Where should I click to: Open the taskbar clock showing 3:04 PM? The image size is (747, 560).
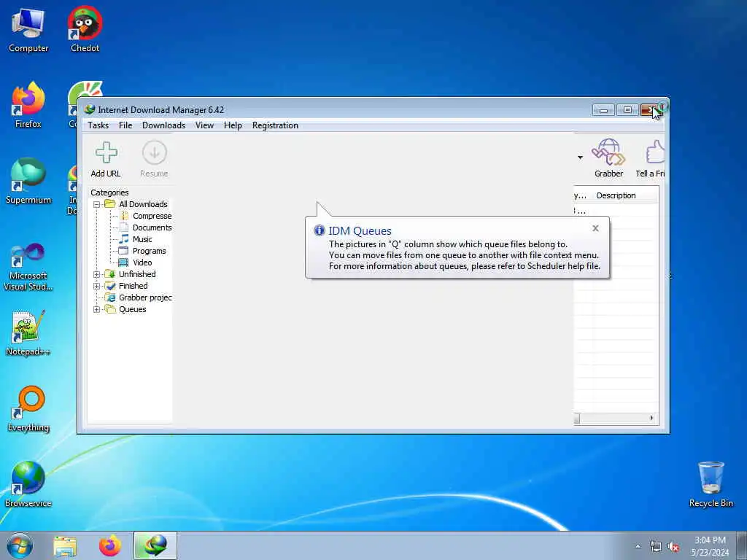tap(710, 546)
